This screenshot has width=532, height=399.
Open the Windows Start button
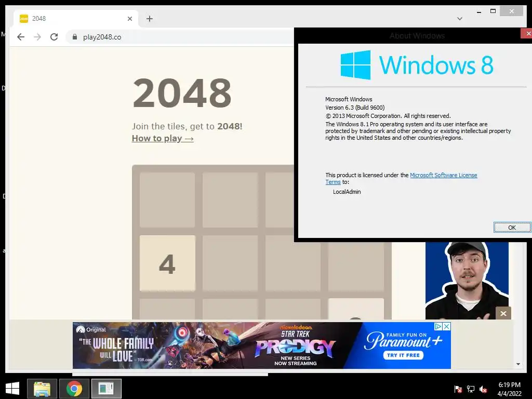(12, 388)
